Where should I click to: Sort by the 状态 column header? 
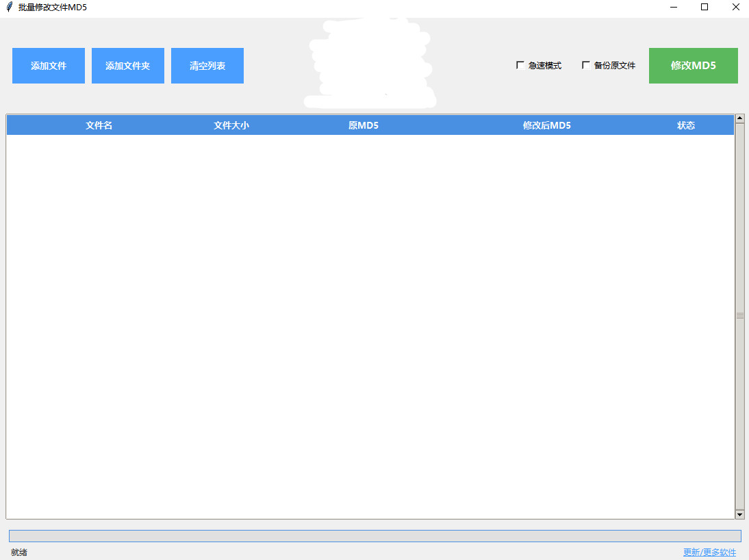point(686,125)
